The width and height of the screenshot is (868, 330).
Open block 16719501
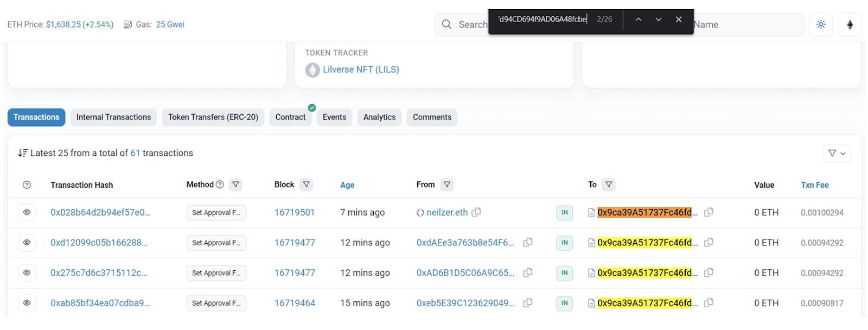(x=295, y=212)
